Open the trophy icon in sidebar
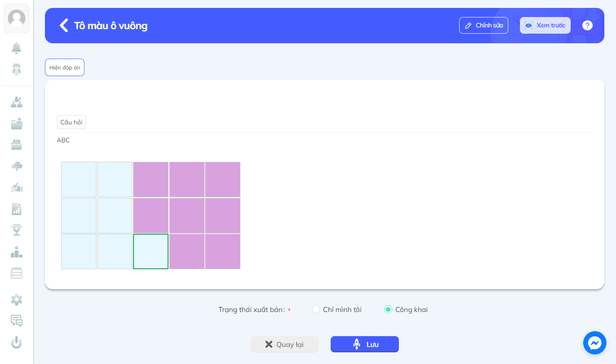The image size is (616, 364). 17,230
